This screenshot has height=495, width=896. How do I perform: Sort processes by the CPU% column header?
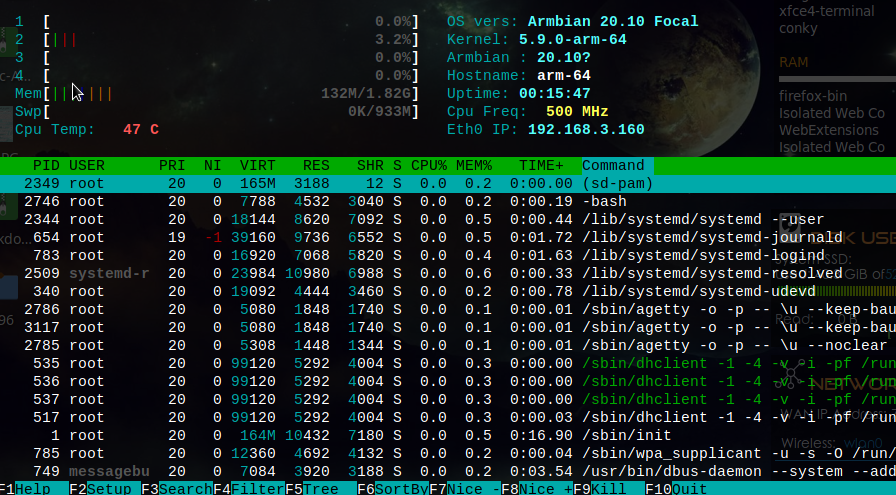tap(428, 165)
